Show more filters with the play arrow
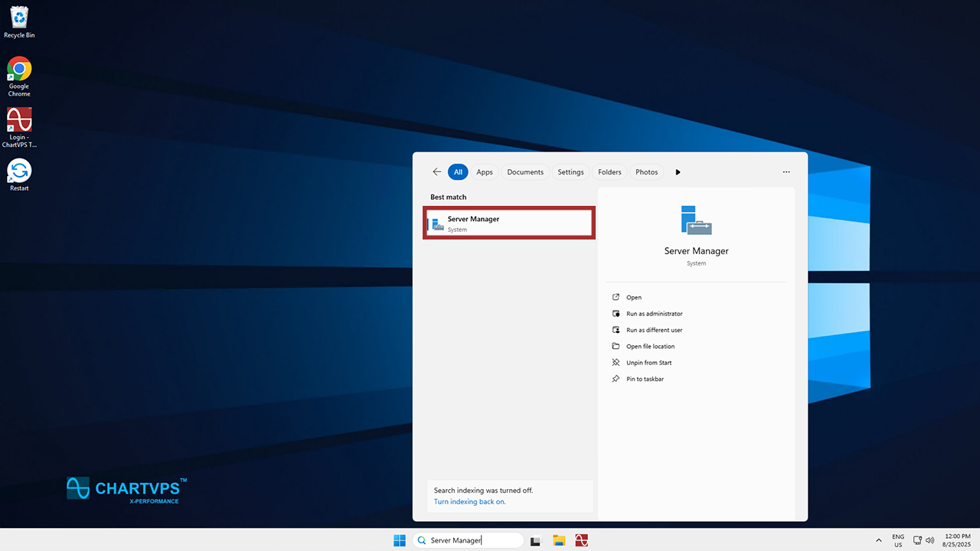Screen dimensions: 980x551 [x=678, y=172]
